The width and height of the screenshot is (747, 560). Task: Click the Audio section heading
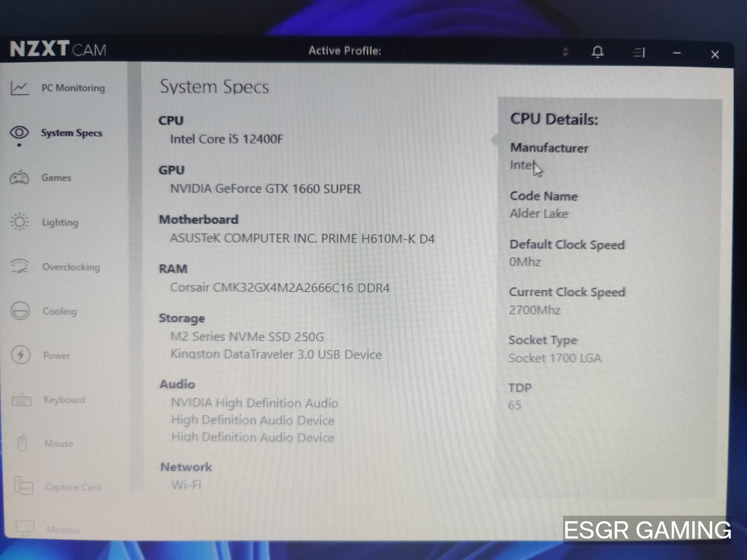tap(177, 384)
